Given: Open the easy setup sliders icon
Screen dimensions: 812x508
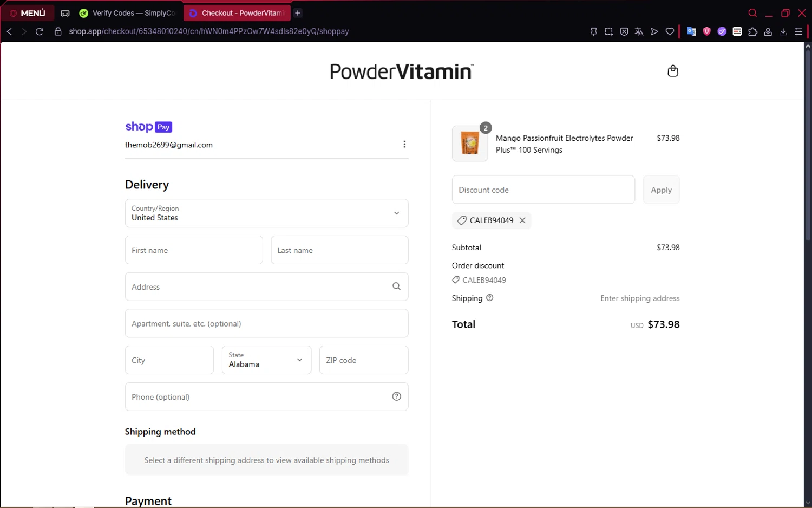Looking at the screenshot, I should click(x=798, y=32).
